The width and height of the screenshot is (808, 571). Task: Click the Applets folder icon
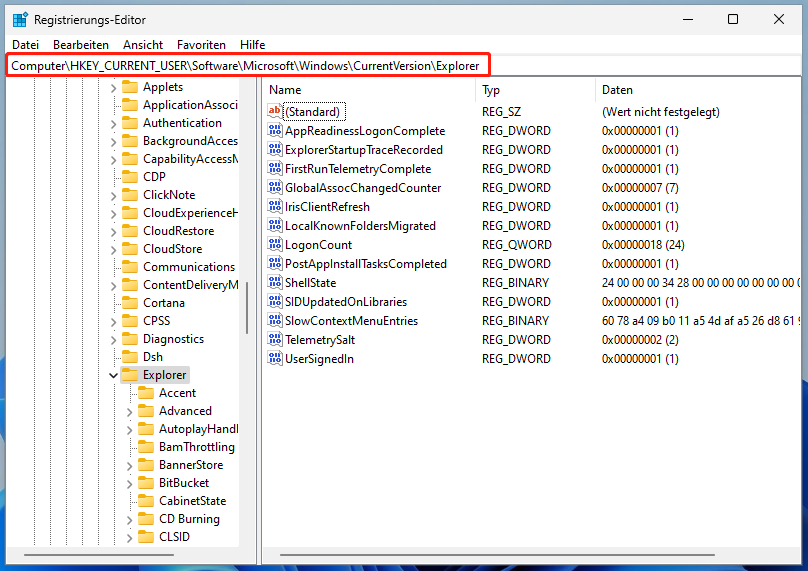(x=130, y=87)
